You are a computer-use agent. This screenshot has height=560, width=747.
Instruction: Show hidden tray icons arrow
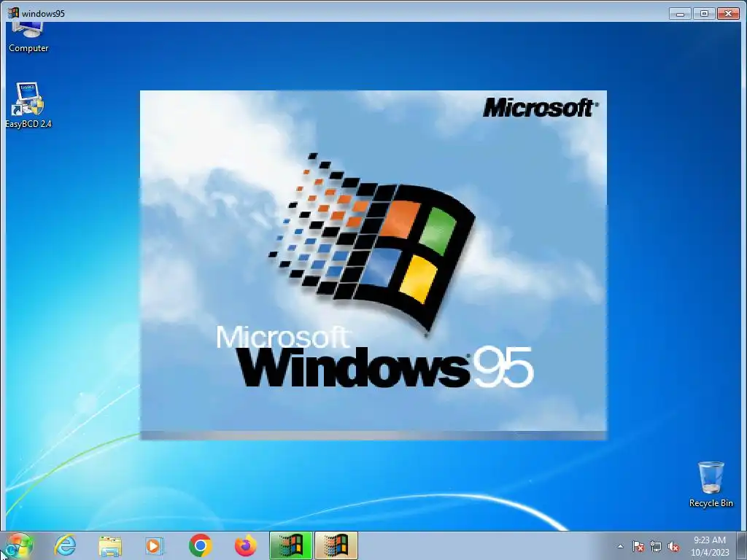(620, 546)
